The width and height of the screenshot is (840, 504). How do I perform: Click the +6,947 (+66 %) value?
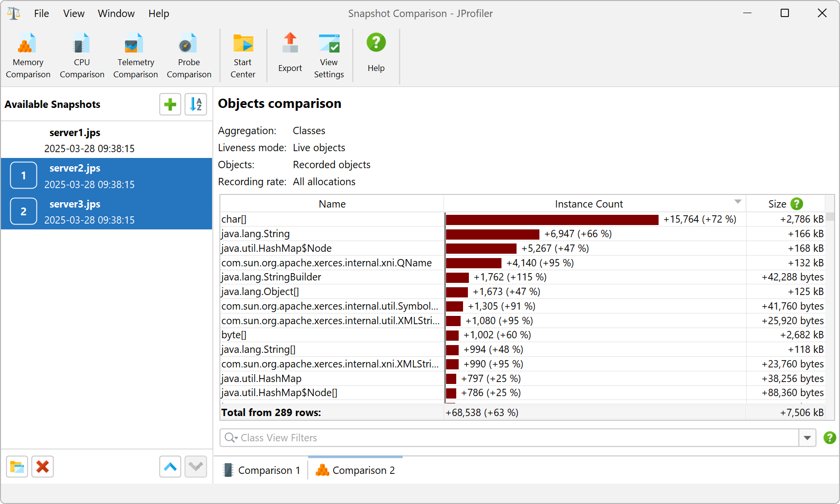pos(578,234)
